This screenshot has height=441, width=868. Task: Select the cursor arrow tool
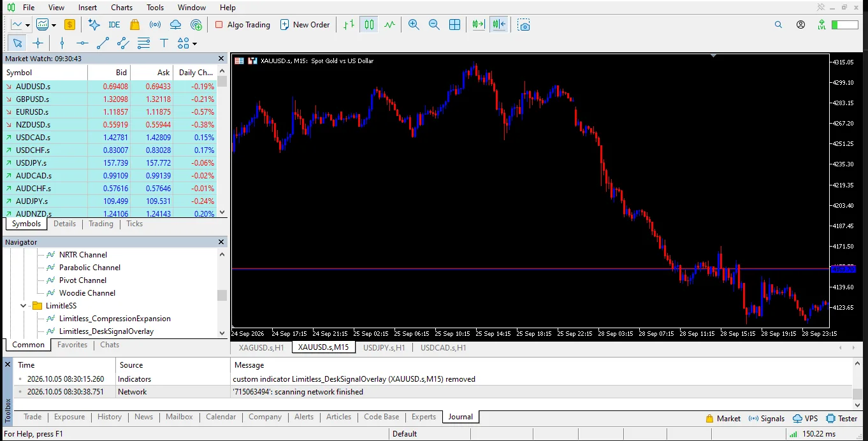click(17, 43)
